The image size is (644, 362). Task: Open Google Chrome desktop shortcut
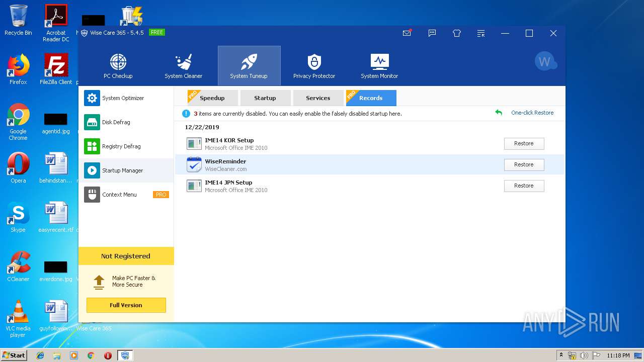click(x=18, y=122)
